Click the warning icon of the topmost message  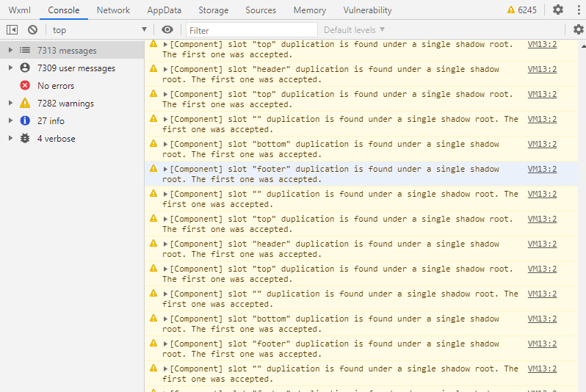(153, 44)
